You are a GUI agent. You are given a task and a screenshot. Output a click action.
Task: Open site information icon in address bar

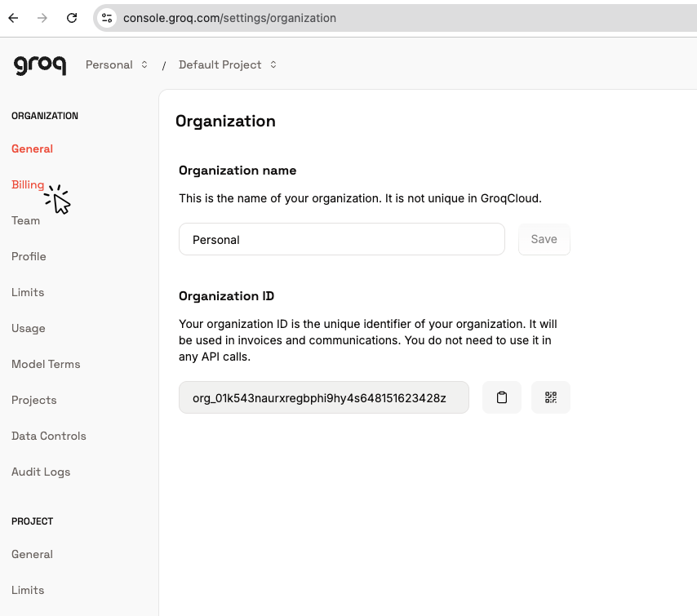click(x=107, y=18)
